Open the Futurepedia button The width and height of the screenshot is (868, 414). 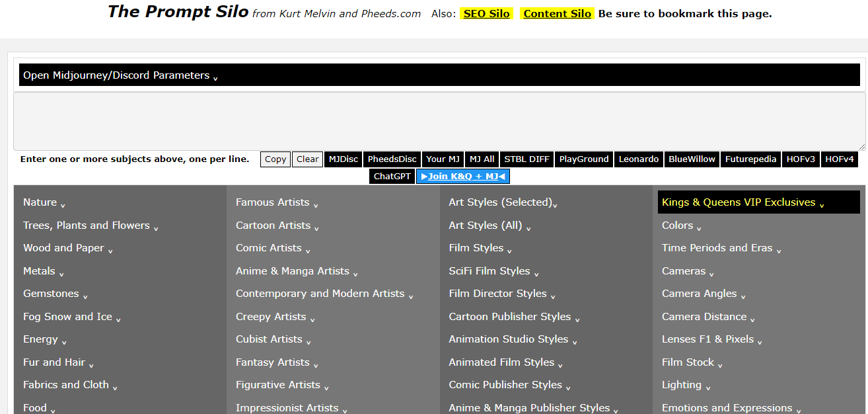point(751,159)
